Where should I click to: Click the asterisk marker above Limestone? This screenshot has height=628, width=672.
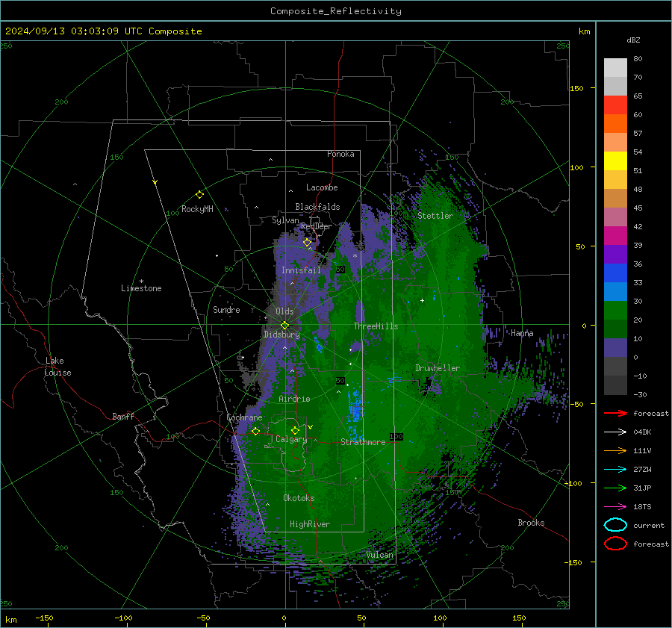pos(141,282)
